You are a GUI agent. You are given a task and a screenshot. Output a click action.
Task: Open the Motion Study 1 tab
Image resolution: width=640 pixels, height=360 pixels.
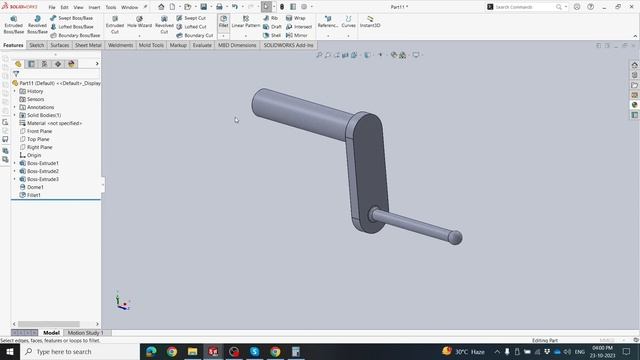pos(85,333)
